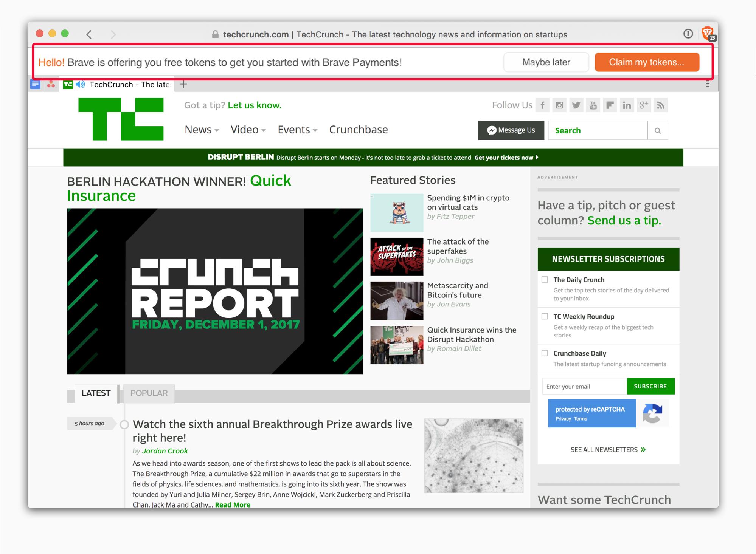Click reCAPTCHA Terms link

581,419
